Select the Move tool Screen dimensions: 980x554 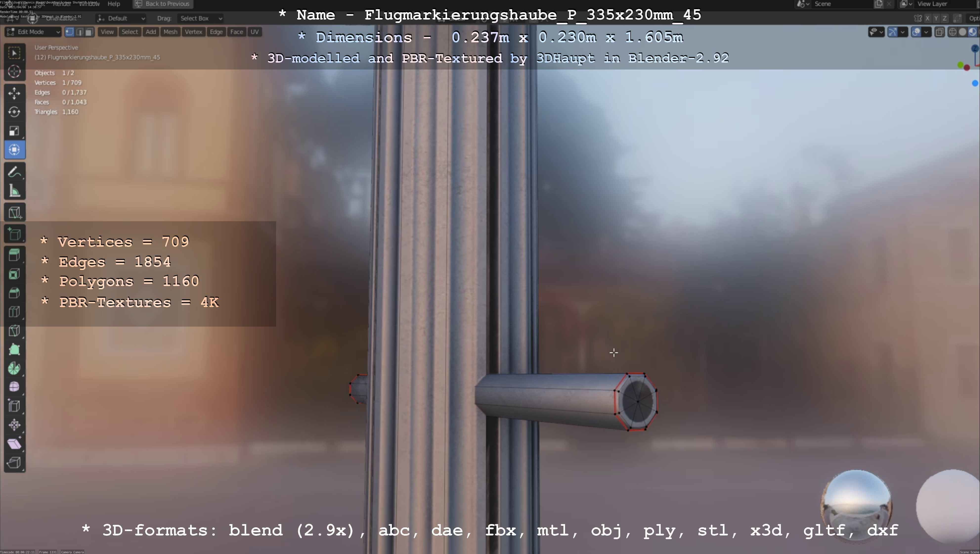(14, 93)
